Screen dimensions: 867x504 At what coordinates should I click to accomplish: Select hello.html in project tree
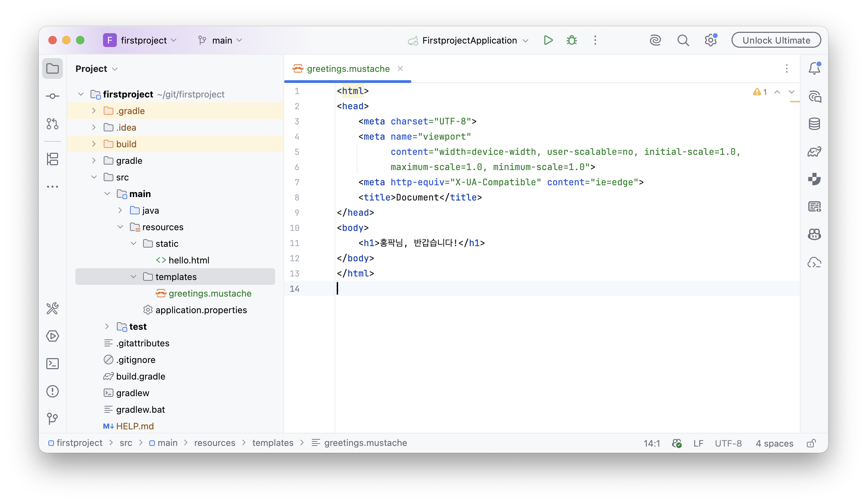coord(189,260)
